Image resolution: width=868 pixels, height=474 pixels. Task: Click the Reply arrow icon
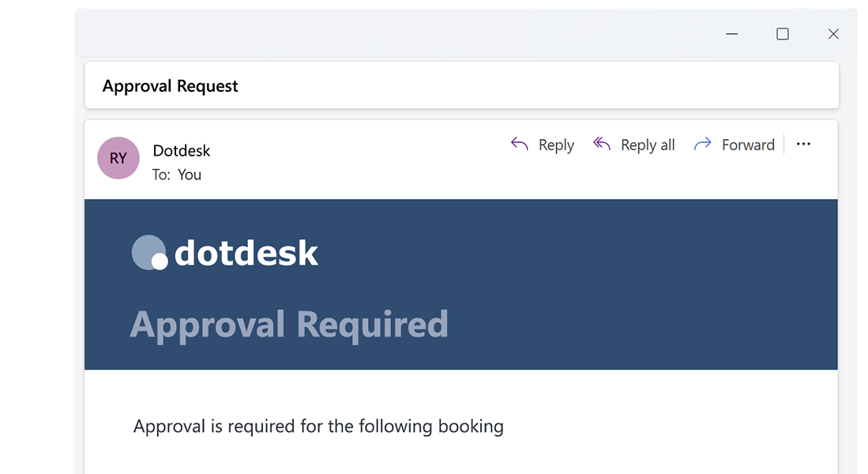pos(519,144)
